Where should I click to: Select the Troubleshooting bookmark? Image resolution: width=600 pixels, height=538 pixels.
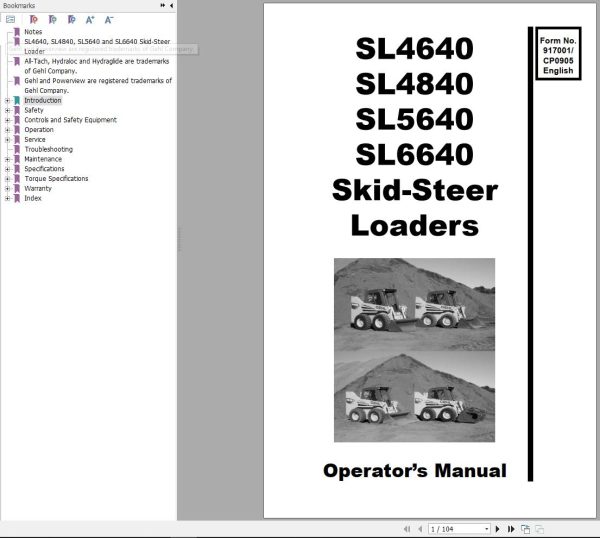coord(48,149)
